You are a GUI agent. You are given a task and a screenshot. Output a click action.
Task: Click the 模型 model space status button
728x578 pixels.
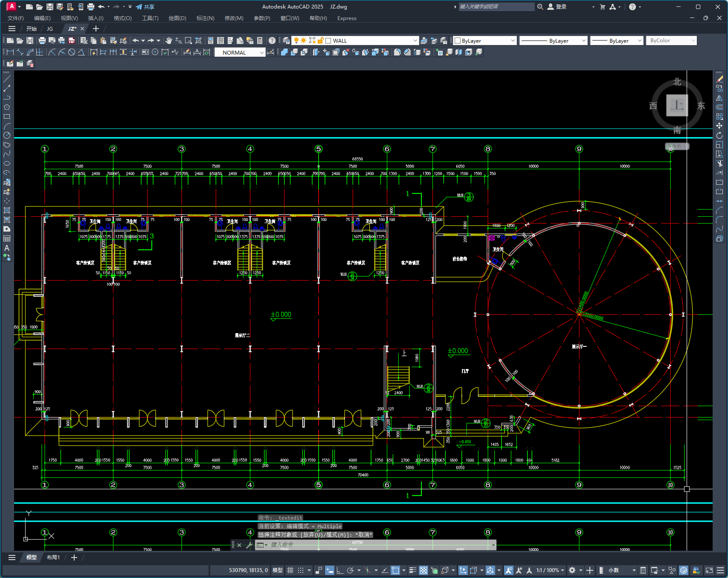[x=278, y=570]
